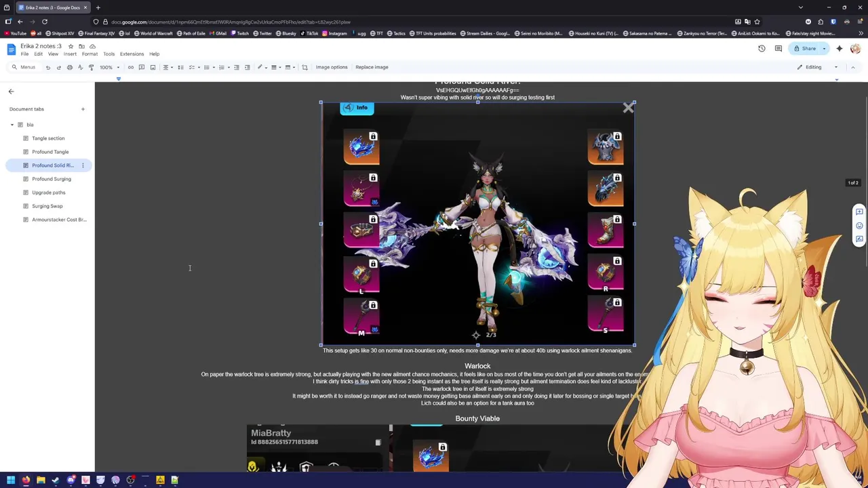Go to Profound Tangle tab
868x488 pixels.
tap(50, 152)
